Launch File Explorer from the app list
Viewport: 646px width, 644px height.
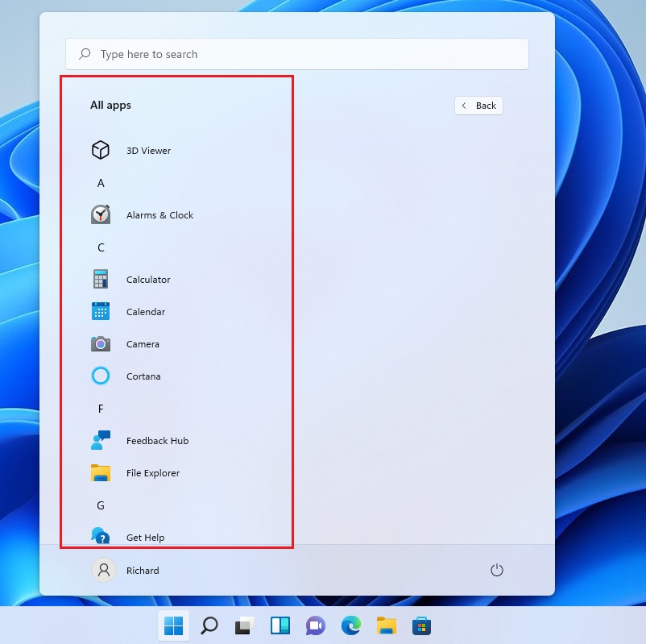tap(153, 472)
